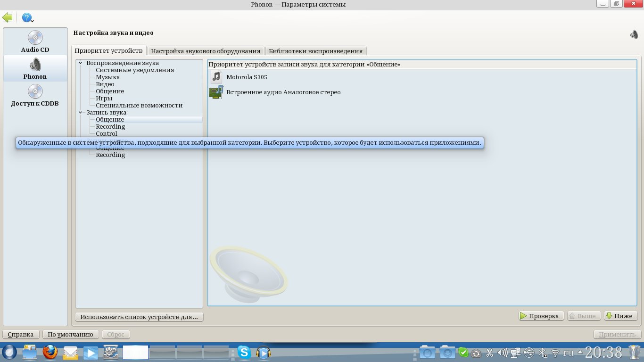Click the Выше button

coord(584,316)
